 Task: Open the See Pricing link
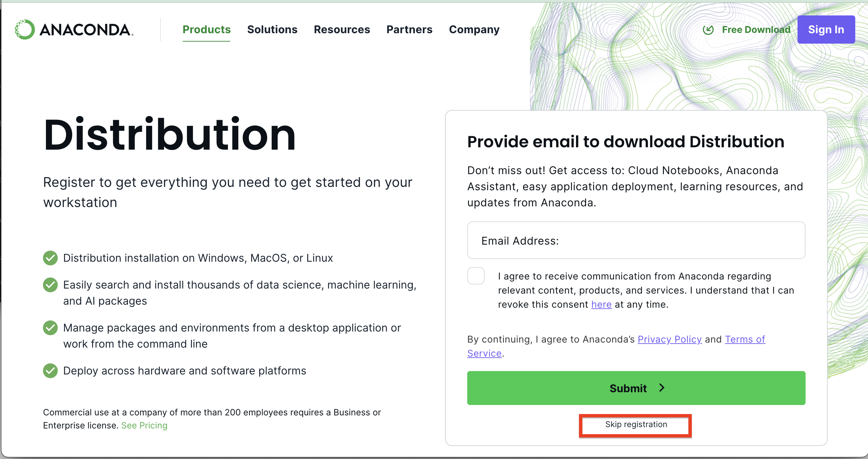tap(144, 425)
